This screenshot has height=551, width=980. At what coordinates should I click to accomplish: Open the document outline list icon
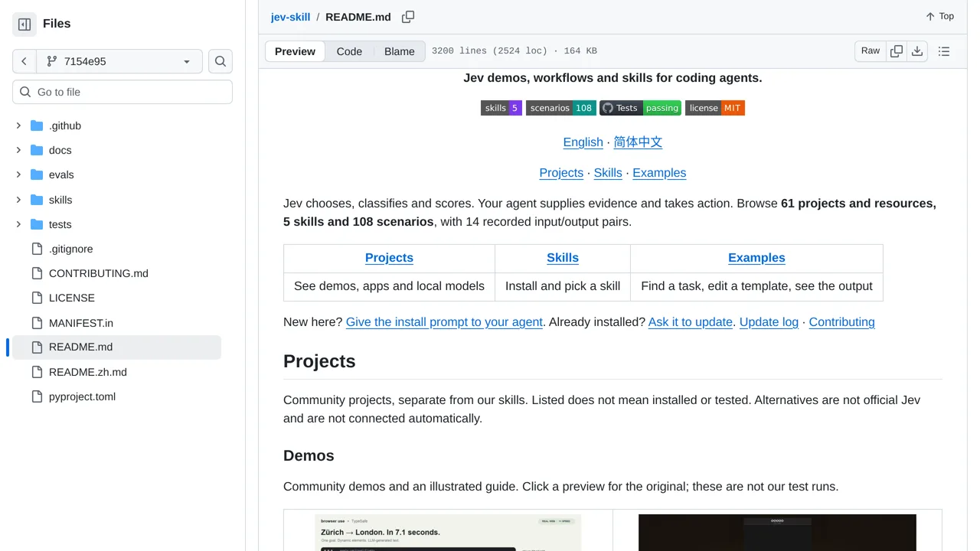point(944,51)
